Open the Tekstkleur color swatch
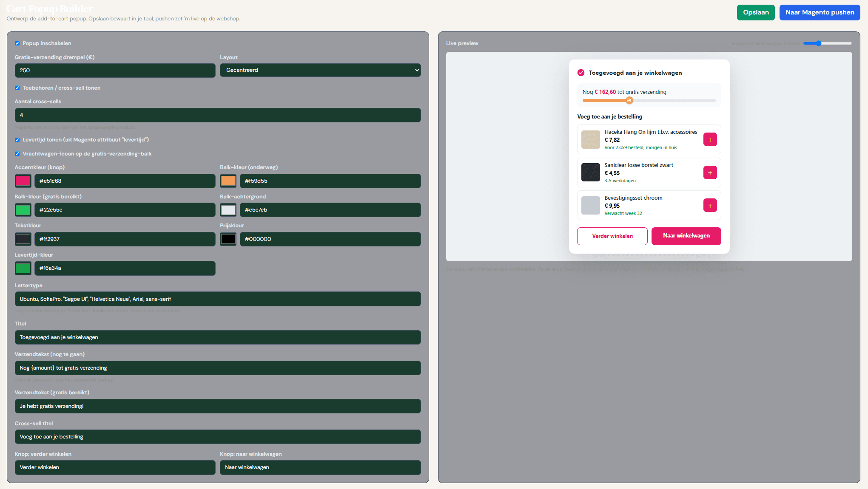 coord(23,239)
